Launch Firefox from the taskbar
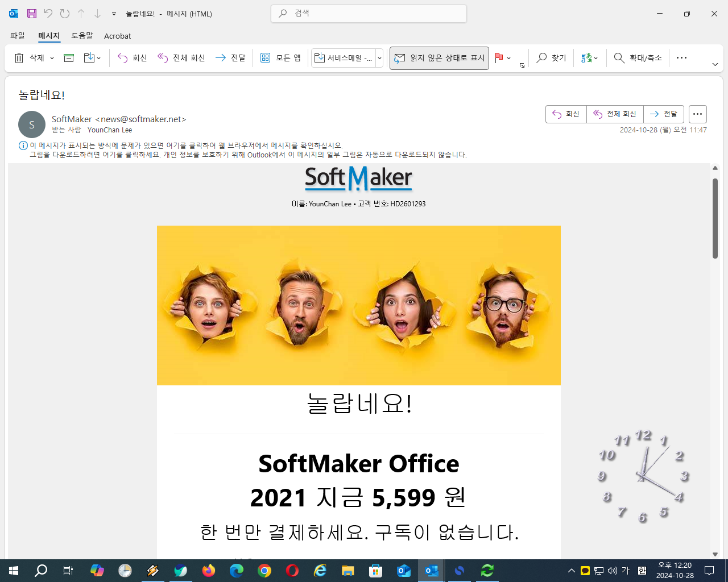 [209, 571]
